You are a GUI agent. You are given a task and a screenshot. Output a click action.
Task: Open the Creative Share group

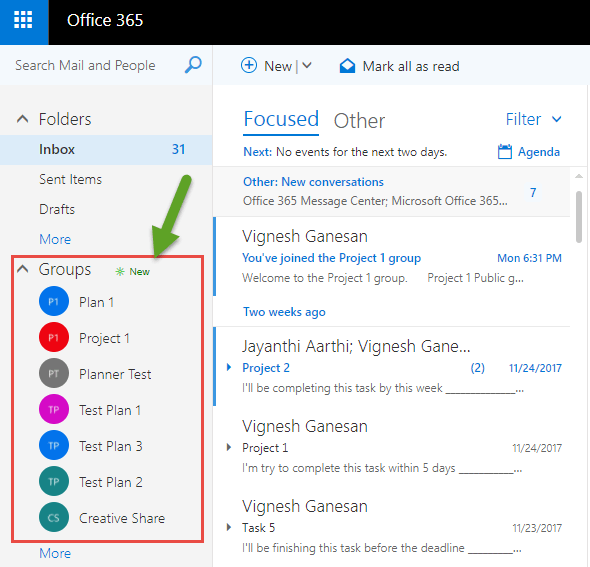coord(122,518)
